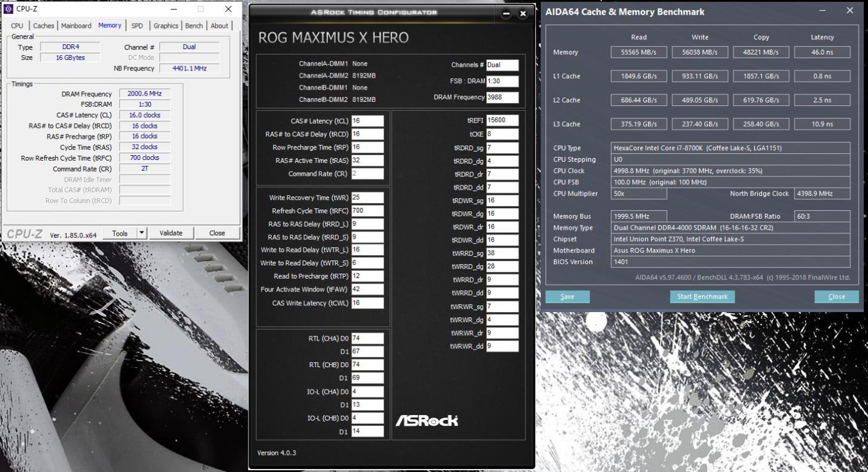Click the tWRRD_sg field showing 38
Image resolution: width=868 pixels, height=472 pixels.
[x=502, y=253]
